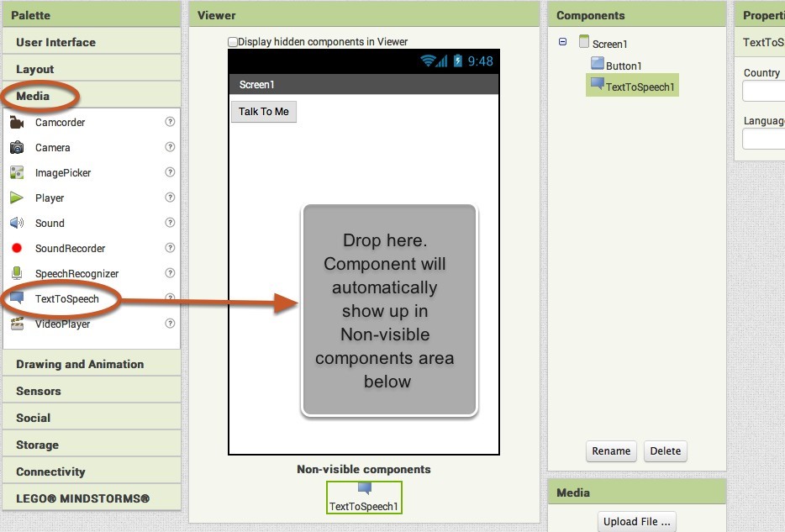Click TextToSpeech1 icon in Non-visible components
Viewport: 785px width, 532px height.
pyautogui.click(x=365, y=488)
